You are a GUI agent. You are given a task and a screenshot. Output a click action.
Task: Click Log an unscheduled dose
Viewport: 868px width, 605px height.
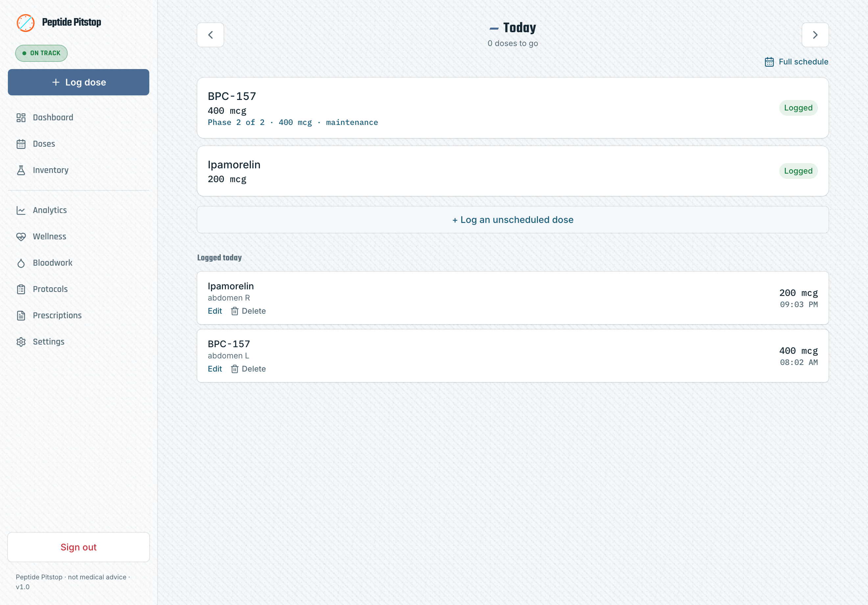click(x=513, y=220)
